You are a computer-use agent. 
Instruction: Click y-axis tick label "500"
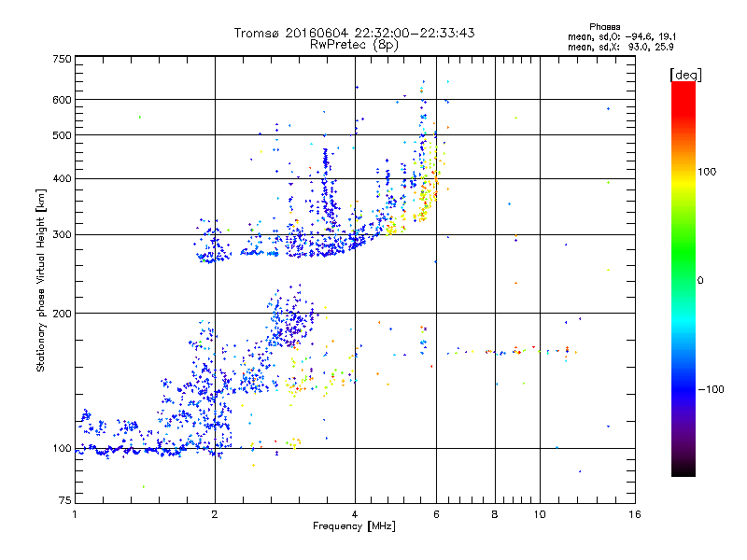click(x=62, y=135)
